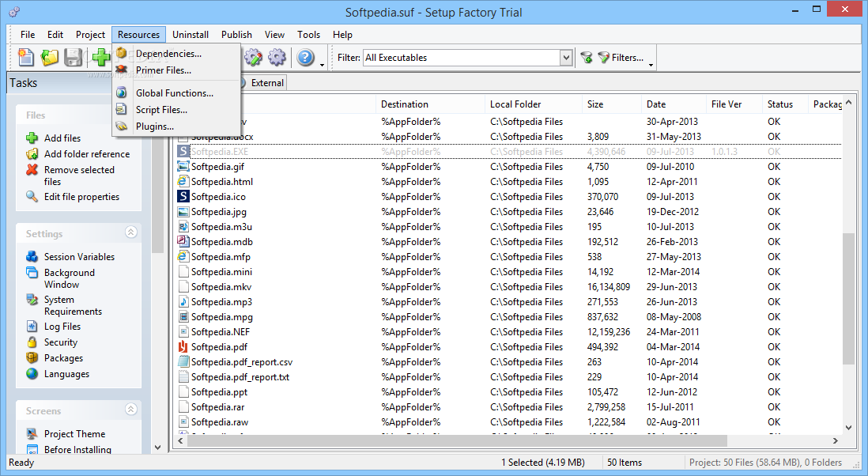Click the file list vertical scrollbar

(x=848, y=299)
